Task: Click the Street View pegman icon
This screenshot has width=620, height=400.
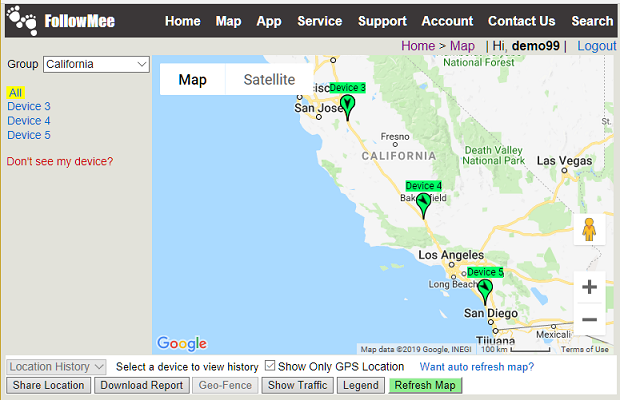Action: click(x=589, y=230)
